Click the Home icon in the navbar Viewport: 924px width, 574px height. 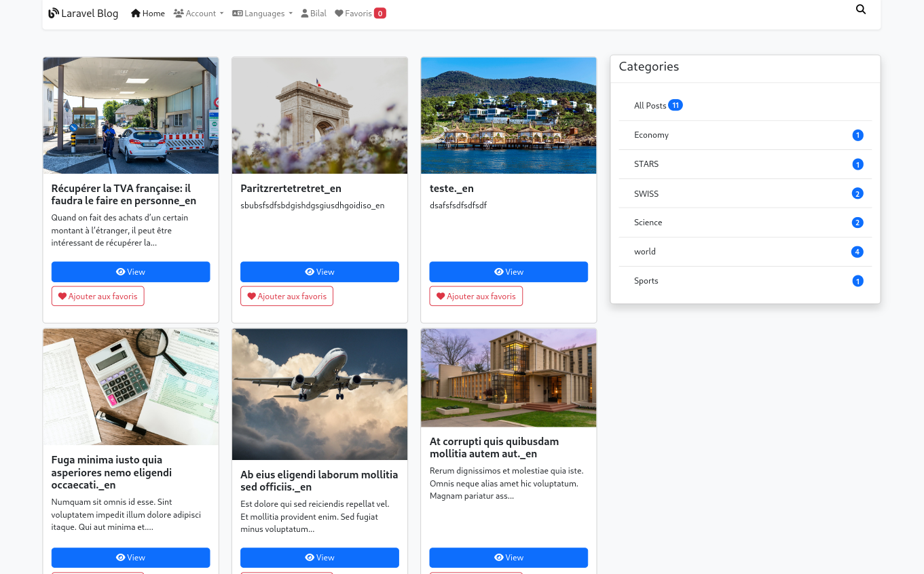coord(134,13)
